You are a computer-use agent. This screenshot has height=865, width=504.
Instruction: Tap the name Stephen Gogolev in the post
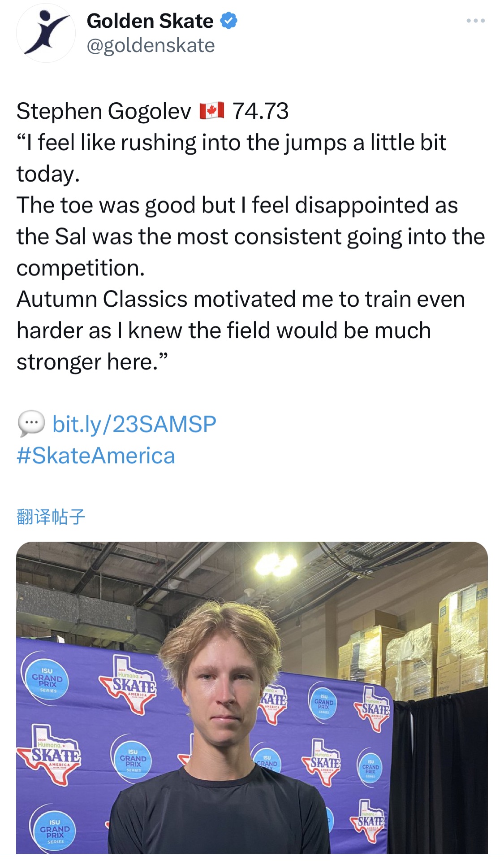click(x=103, y=111)
